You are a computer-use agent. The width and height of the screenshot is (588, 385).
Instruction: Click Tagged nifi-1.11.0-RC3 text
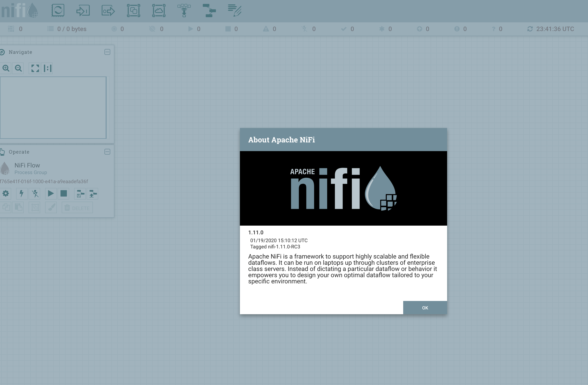tap(275, 247)
